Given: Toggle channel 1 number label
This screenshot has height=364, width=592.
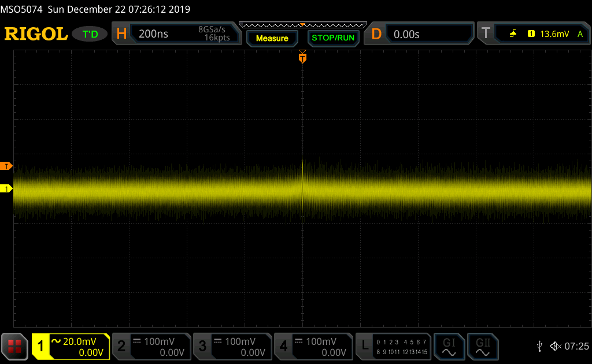Looking at the screenshot, I should click(40, 346).
